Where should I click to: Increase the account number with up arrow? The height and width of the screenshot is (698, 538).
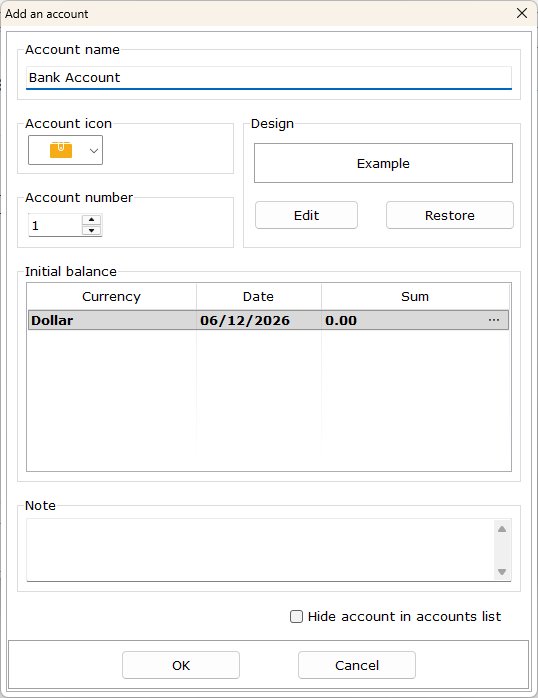[x=92, y=220]
